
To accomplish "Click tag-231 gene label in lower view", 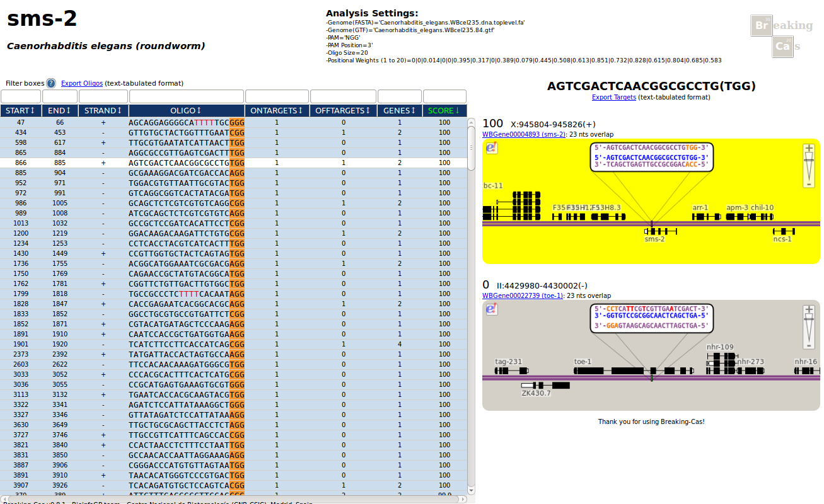I will (509, 362).
